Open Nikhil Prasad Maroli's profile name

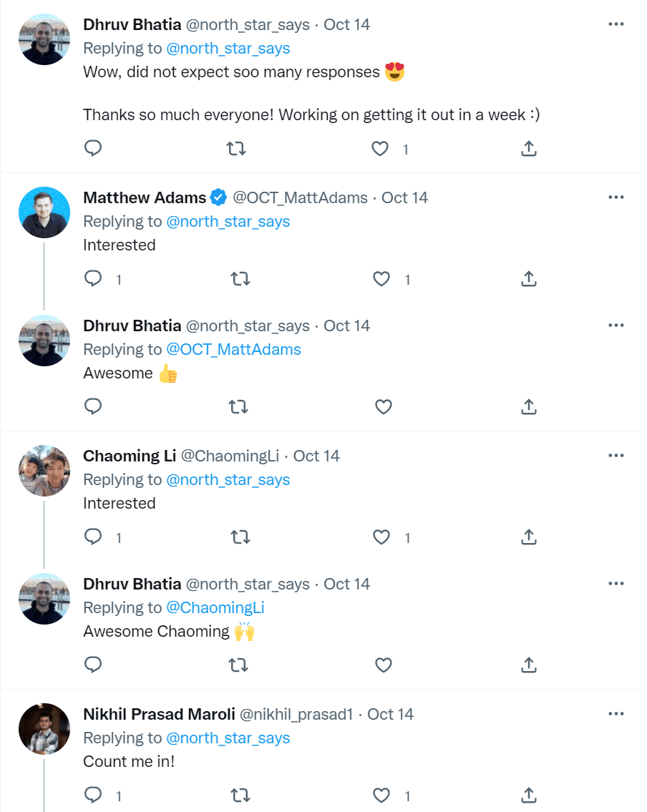(157, 714)
